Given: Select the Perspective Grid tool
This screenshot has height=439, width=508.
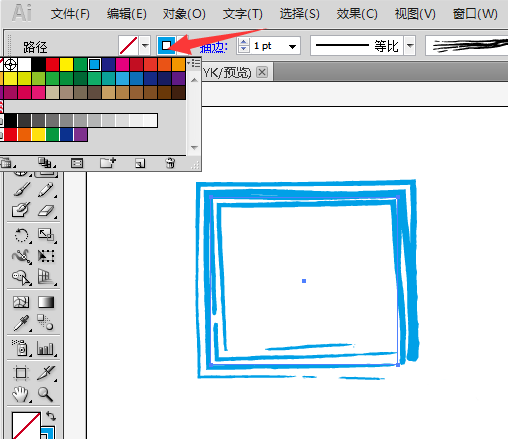Looking at the screenshot, I should (x=46, y=277).
